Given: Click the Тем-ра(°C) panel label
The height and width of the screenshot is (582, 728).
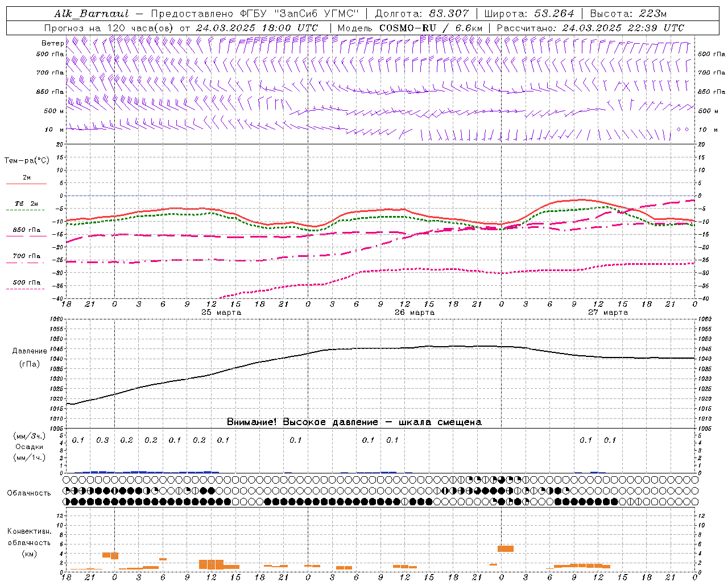Looking at the screenshot, I should (x=27, y=161).
